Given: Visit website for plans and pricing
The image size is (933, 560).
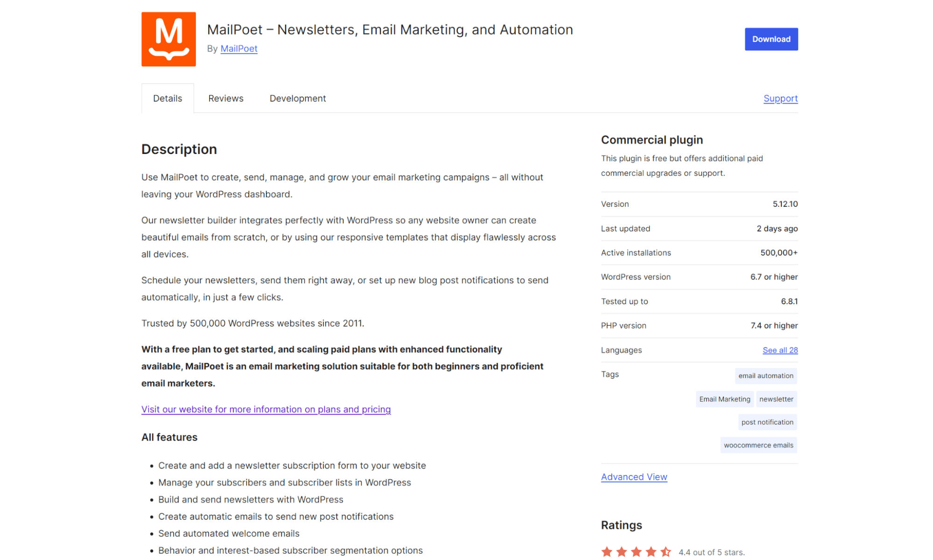Looking at the screenshot, I should tap(266, 409).
